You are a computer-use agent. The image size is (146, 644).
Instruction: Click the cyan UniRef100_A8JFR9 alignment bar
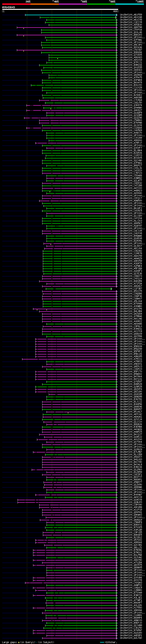click(x=71, y=15)
